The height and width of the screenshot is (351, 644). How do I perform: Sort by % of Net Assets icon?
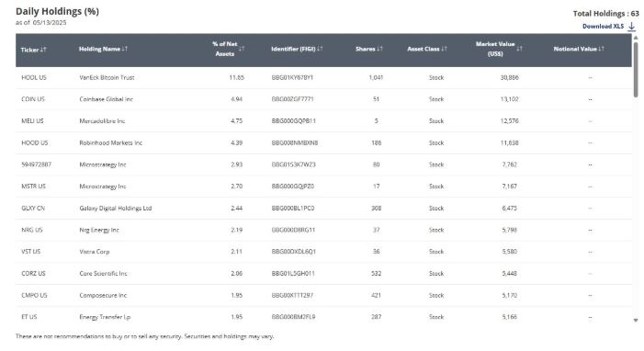[242, 49]
